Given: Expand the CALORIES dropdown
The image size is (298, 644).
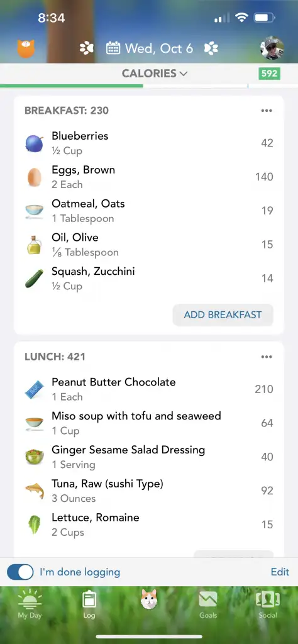Looking at the screenshot, I should tap(155, 74).
